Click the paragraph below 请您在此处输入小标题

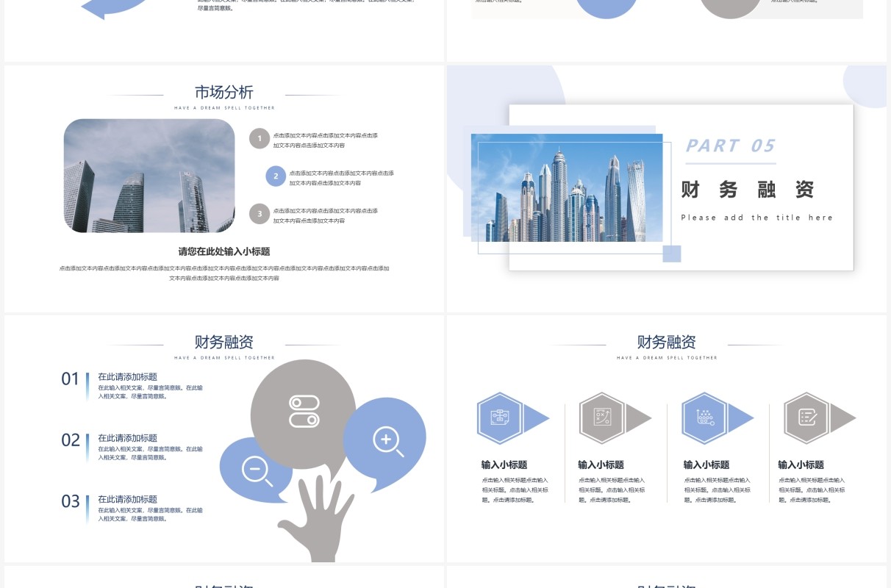click(224, 273)
